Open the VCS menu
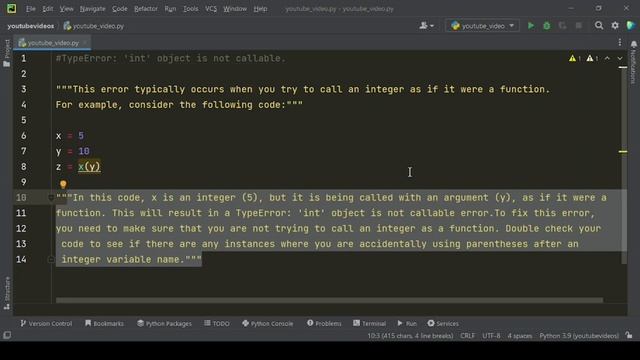Image resolution: width=640 pixels, height=360 pixels. click(211, 9)
